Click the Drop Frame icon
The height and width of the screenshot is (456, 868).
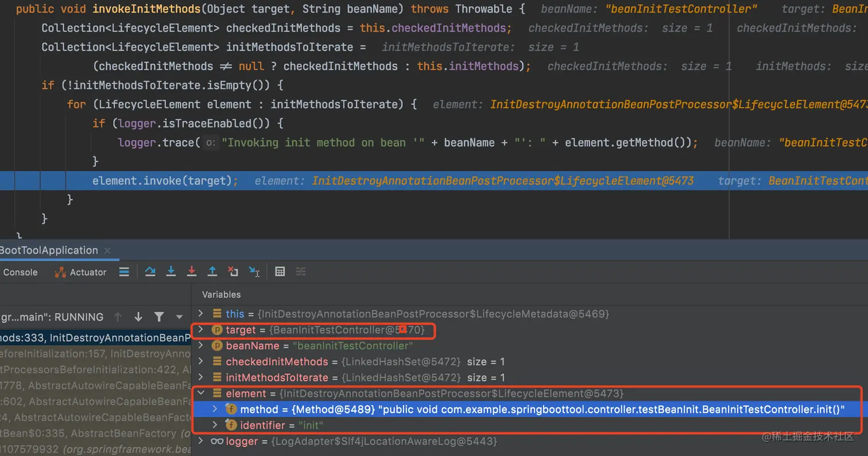pos(232,272)
